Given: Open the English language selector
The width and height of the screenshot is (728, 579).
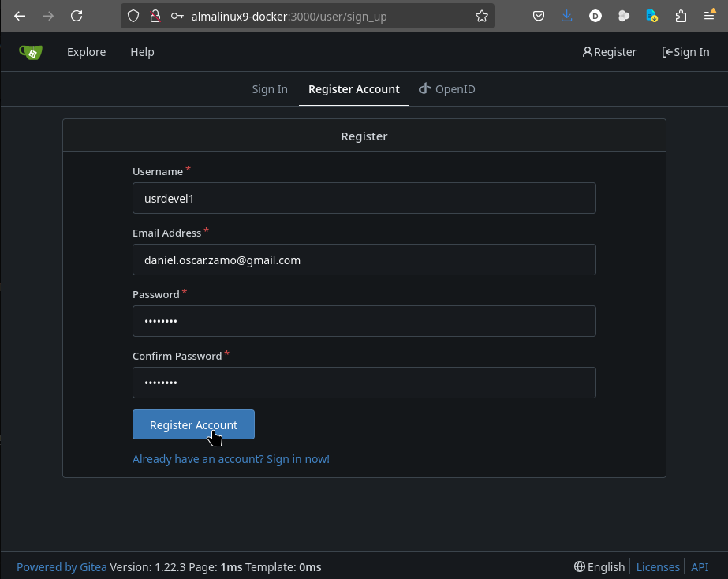Looking at the screenshot, I should (x=599, y=566).
